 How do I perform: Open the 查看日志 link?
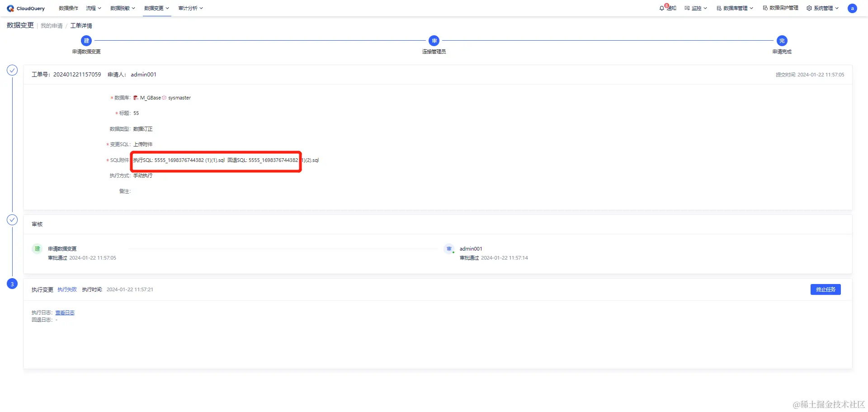[x=65, y=313]
